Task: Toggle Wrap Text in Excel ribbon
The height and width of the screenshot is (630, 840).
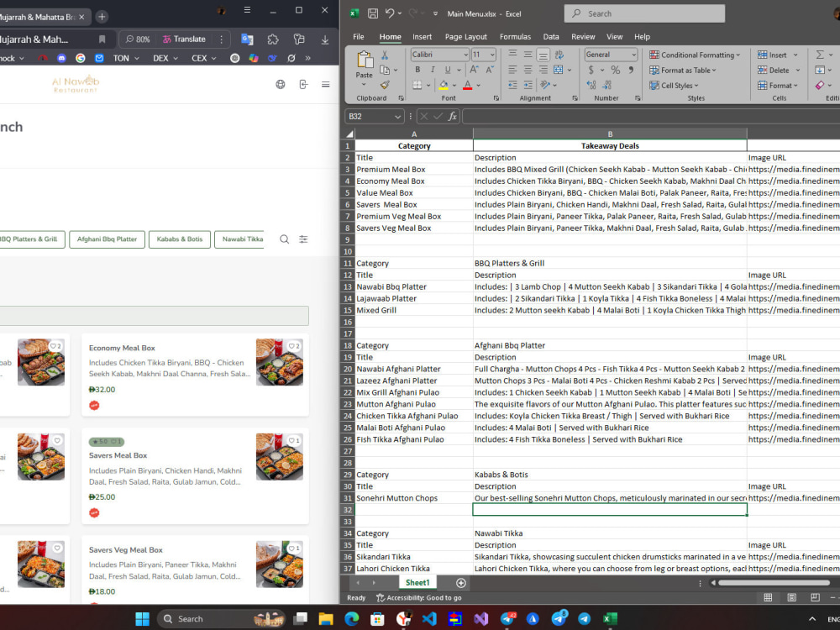Action: coord(559,55)
